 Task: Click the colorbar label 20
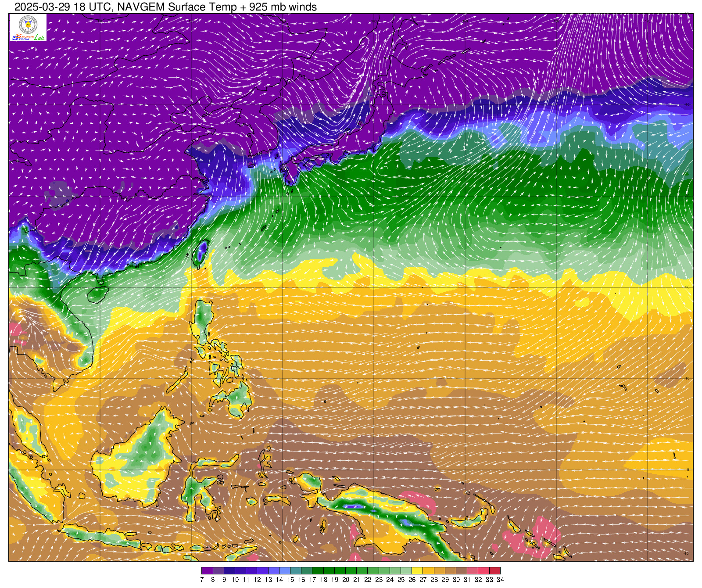pos(346,580)
